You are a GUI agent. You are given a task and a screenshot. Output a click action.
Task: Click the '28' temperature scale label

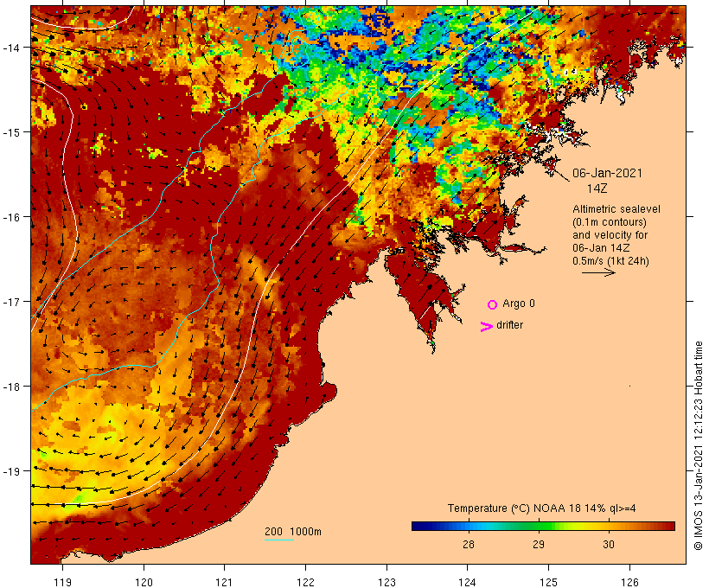[x=469, y=544]
